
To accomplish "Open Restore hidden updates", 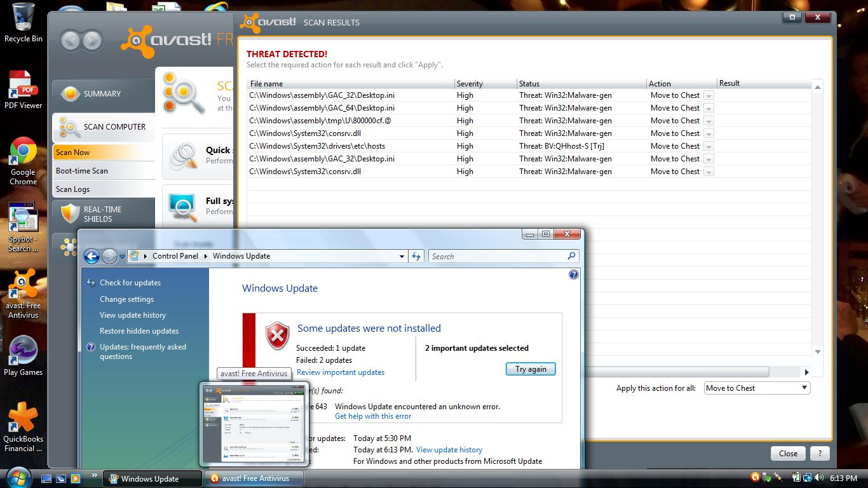I will point(139,331).
